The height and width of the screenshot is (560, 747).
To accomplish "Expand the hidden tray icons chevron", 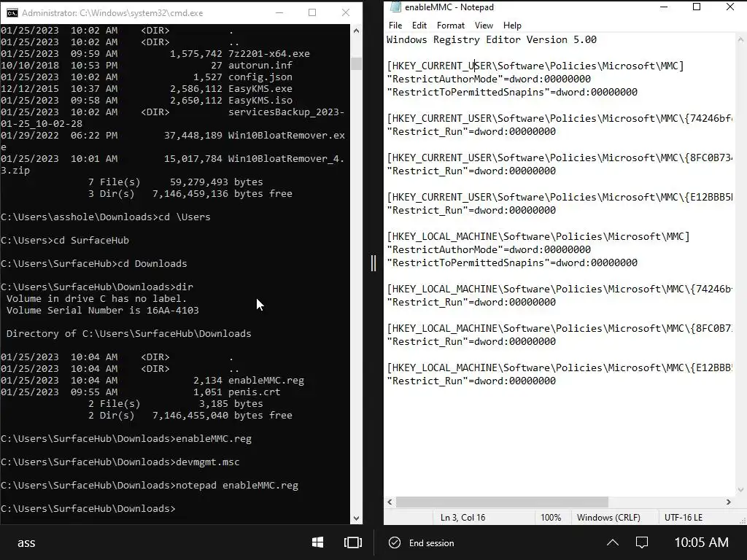I will pos(613,542).
